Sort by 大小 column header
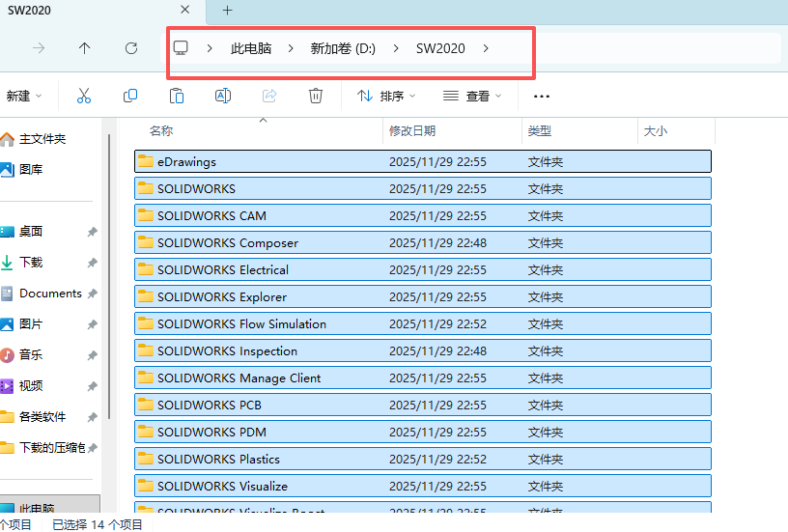 656,131
